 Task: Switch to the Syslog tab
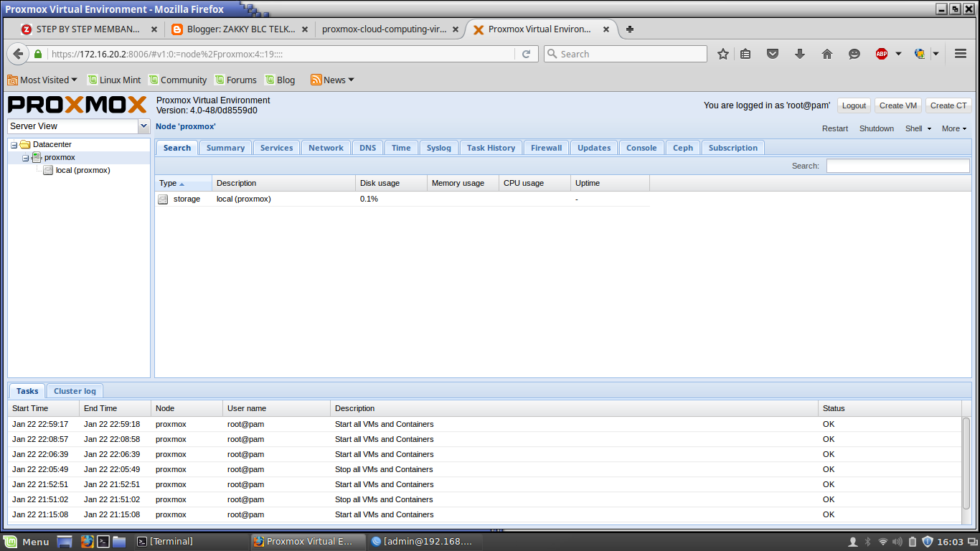(x=438, y=148)
